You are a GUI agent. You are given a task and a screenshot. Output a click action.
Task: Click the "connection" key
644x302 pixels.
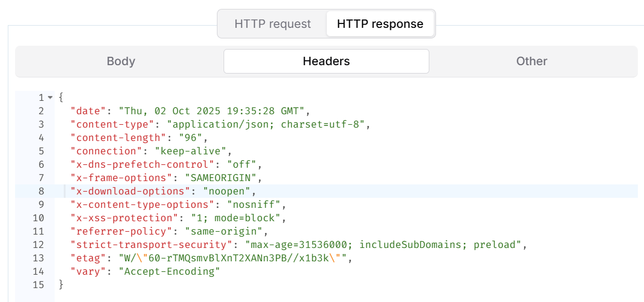(106, 151)
